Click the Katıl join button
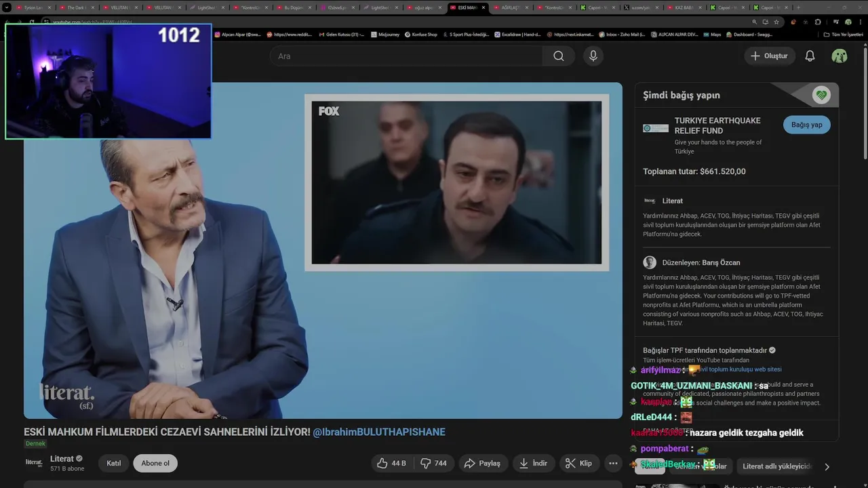The width and height of the screenshot is (868, 488). (x=114, y=464)
